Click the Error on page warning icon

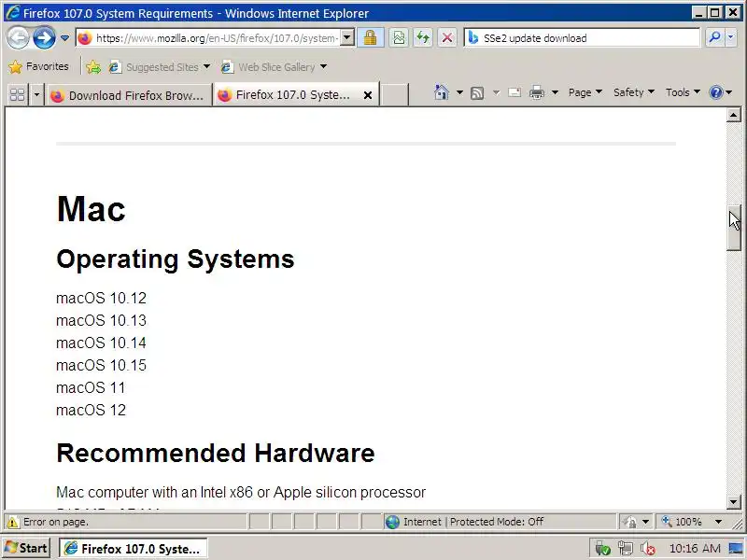coord(13,523)
